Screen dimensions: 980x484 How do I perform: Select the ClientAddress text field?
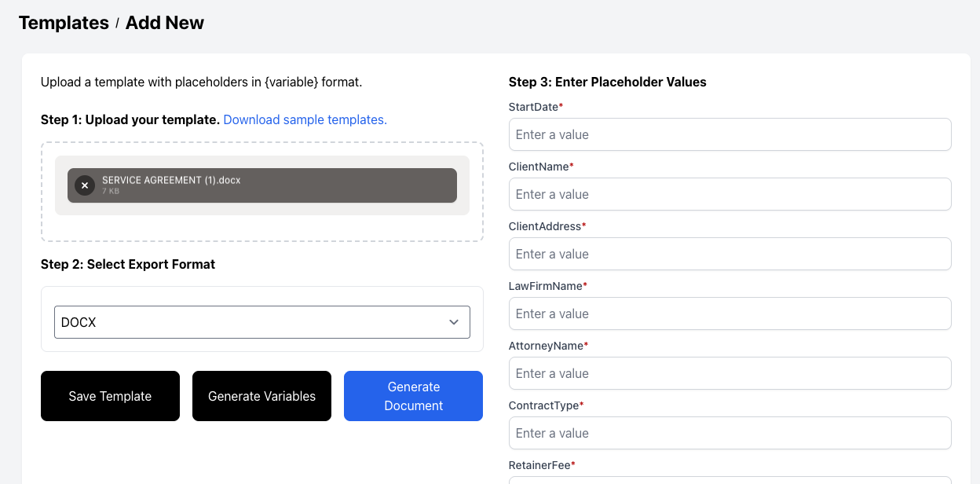(730, 254)
